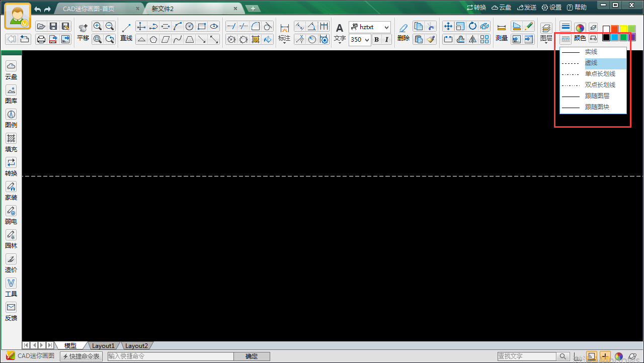Screen dimensions: 644x363
Task: Export drawing as PDF
Action: [53, 39]
